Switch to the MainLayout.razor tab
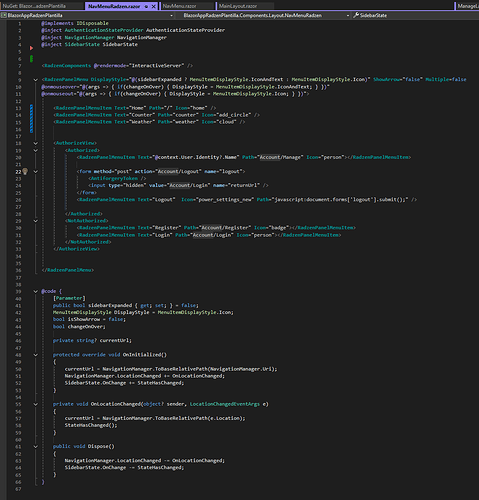The width and height of the screenshot is (479, 500). tap(245, 6)
